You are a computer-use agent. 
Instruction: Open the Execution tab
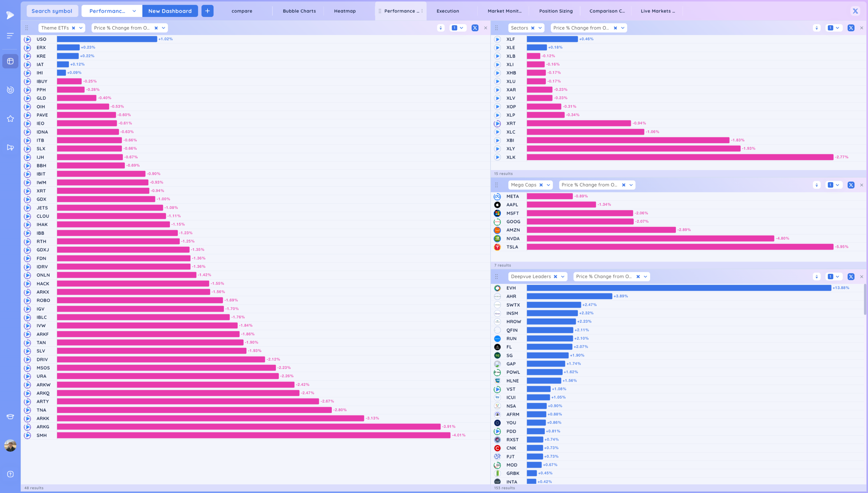pyautogui.click(x=447, y=11)
